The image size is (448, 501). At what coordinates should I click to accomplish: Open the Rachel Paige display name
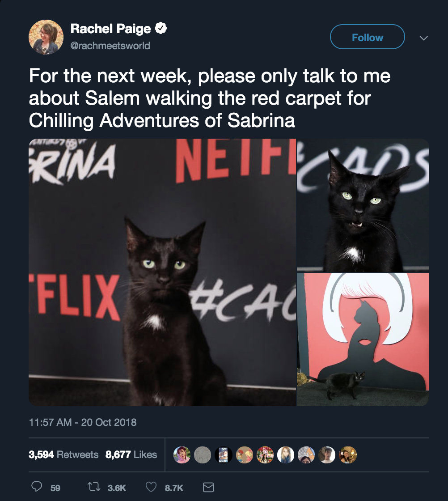(x=111, y=29)
